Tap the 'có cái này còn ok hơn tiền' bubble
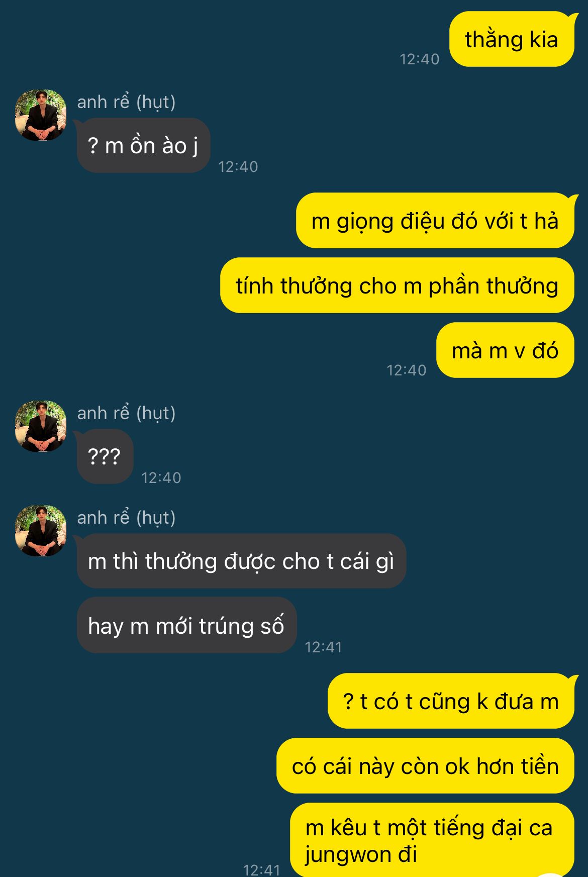588x877 pixels. coord(425,765)
